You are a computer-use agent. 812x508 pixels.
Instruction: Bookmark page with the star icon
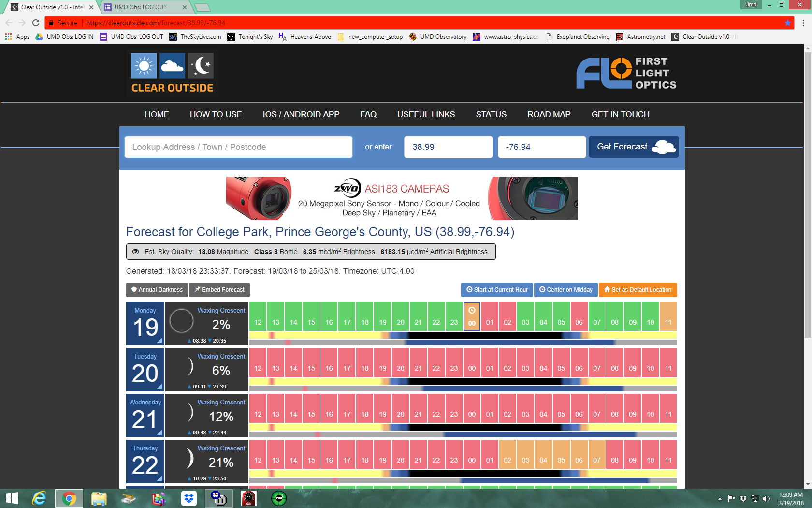(x=787, y=23)
